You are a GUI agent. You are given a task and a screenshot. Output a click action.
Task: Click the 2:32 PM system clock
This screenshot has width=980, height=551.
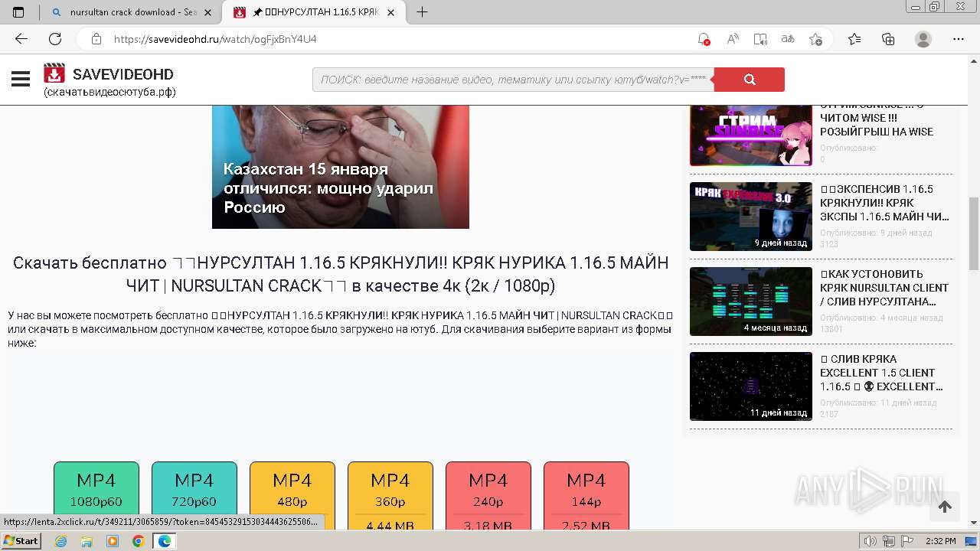tap(940, 541)
